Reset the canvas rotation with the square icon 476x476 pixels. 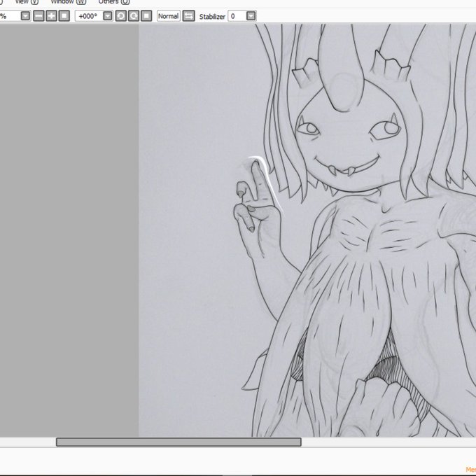click(x=146, y=16)
